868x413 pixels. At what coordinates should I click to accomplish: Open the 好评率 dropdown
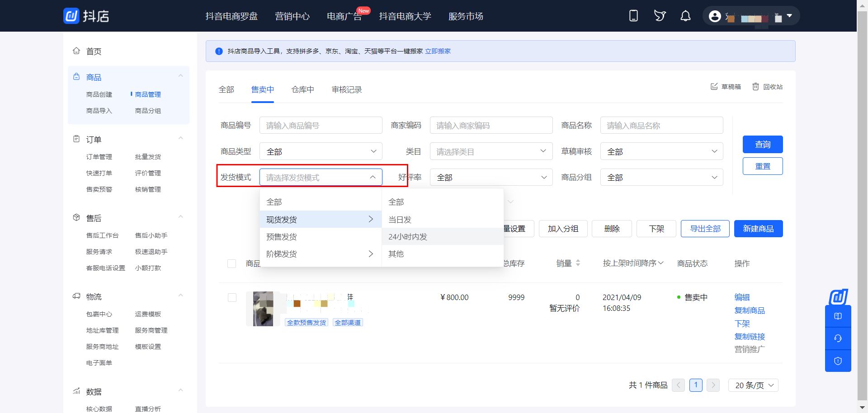[x=491, y=177]
